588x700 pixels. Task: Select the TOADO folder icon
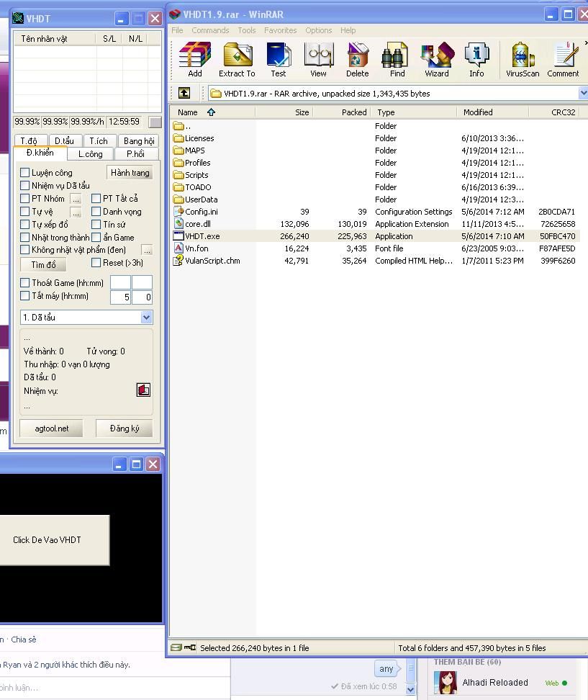tap(178, 187)
